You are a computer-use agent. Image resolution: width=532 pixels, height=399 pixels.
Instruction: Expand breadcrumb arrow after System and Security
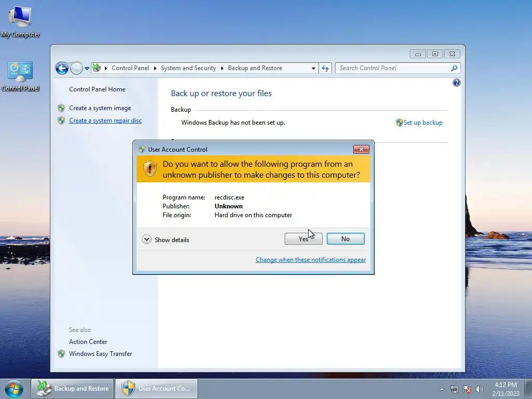point(222,68)
